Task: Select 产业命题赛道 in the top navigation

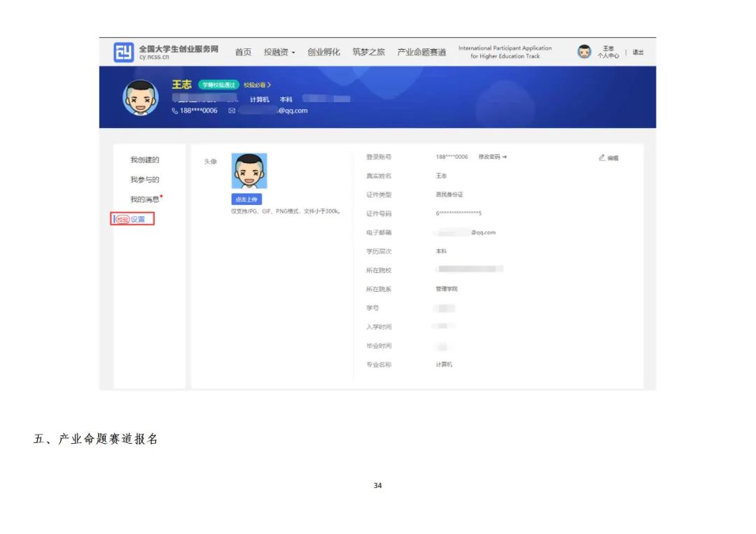Action: (x=421, y=52)
